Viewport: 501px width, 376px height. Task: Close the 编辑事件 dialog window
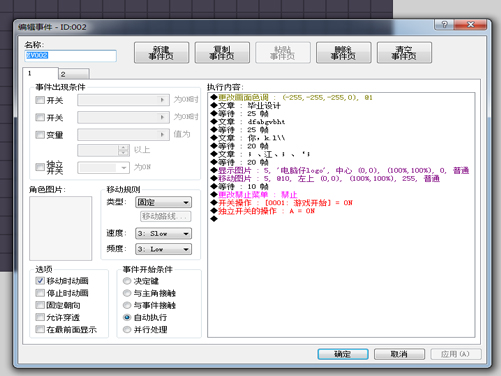(x=470, y=24)
